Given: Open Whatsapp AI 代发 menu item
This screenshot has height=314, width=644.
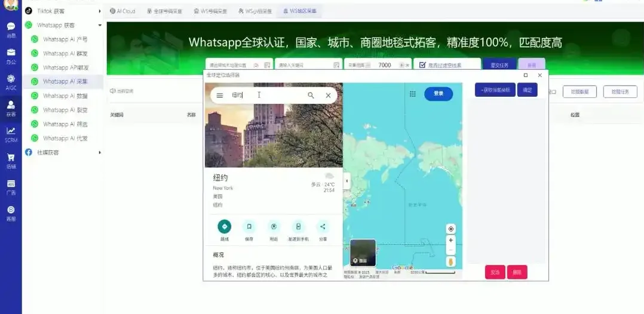Looking at the screenshot, I should click(x=65, y=138).
